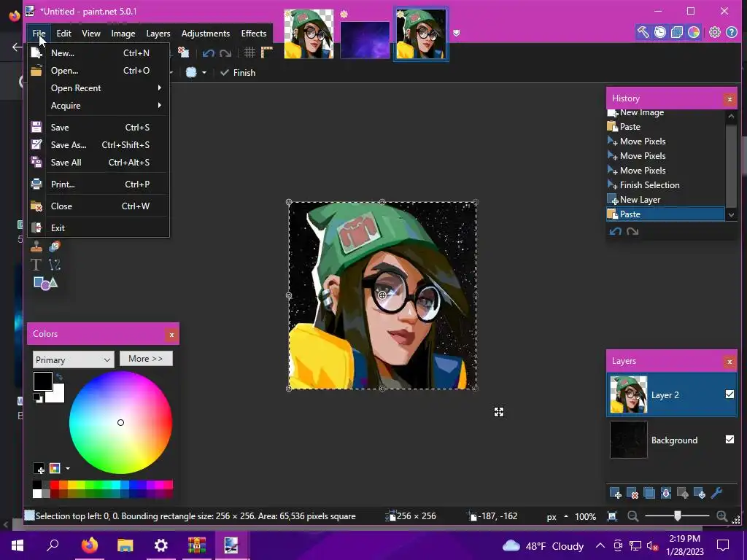
Task: Toggle the rulers icon
Action: click(x=267, y=52)
